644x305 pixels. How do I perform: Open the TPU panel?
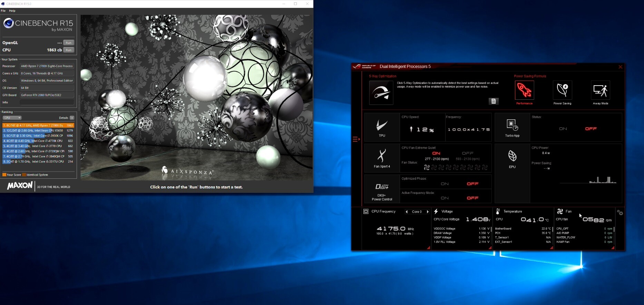tap(382, 127)
